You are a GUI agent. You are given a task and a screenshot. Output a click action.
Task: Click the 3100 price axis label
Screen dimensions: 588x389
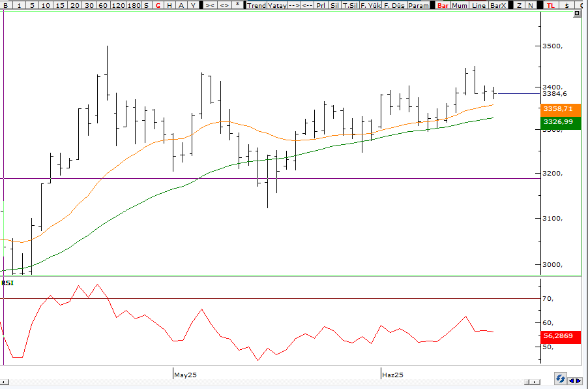tap(552, 218)
